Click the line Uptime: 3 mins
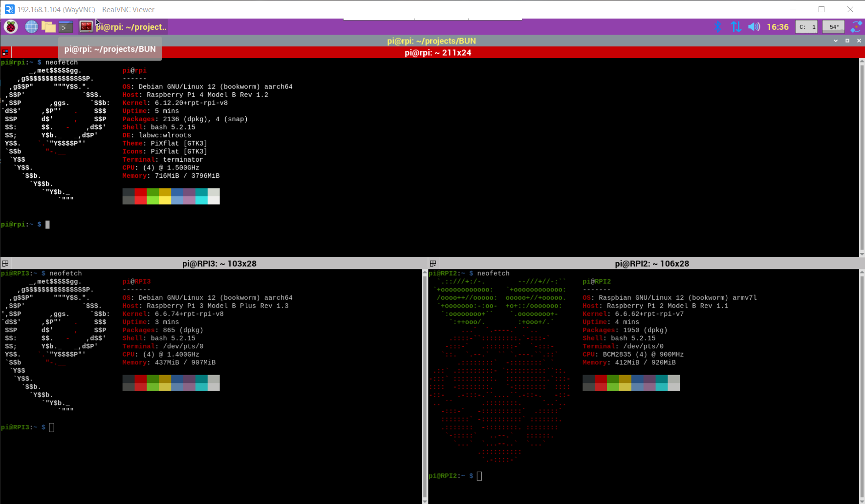Screen dimensions: 865x504 151,322
